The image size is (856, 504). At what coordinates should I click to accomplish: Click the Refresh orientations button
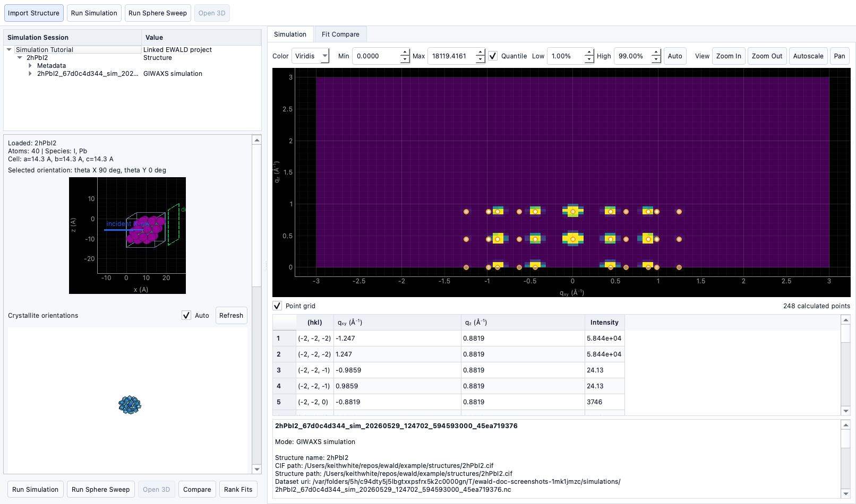tap(231, 315)
